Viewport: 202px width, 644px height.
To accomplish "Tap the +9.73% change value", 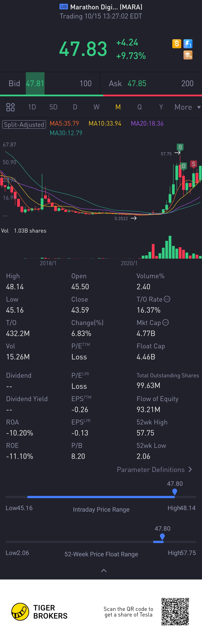I will [x=131, y=56].
